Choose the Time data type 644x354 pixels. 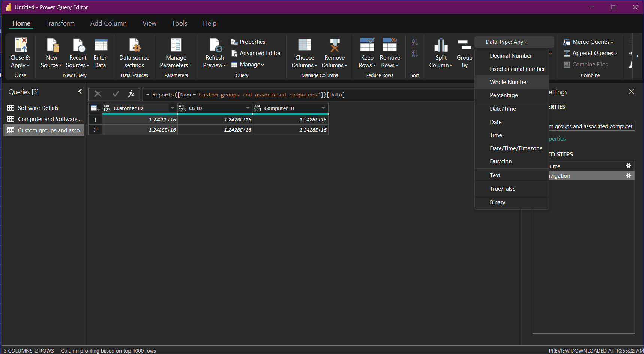coord(512,135)
